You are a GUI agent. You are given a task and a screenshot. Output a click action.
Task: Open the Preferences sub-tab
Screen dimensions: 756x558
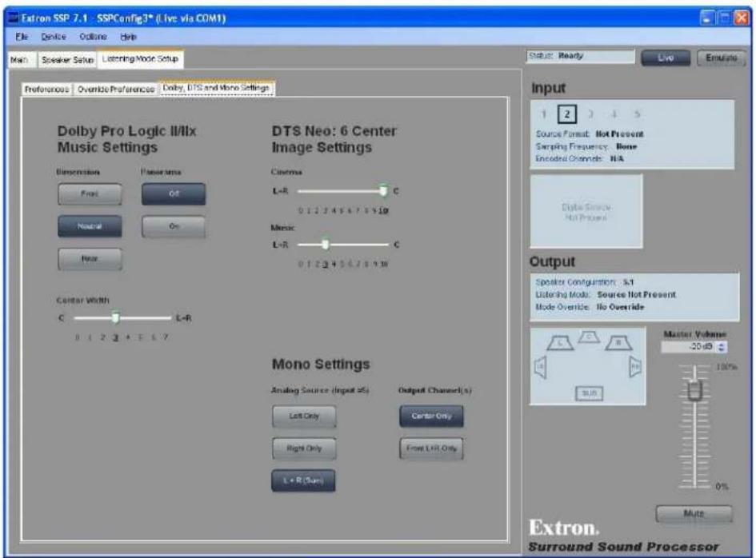46,90
